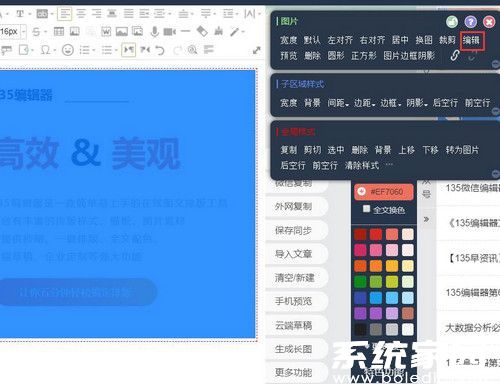500x384 pixels.
Task: Expand the 间距 spacing dropdown
Action: click(x=338, y=103)
